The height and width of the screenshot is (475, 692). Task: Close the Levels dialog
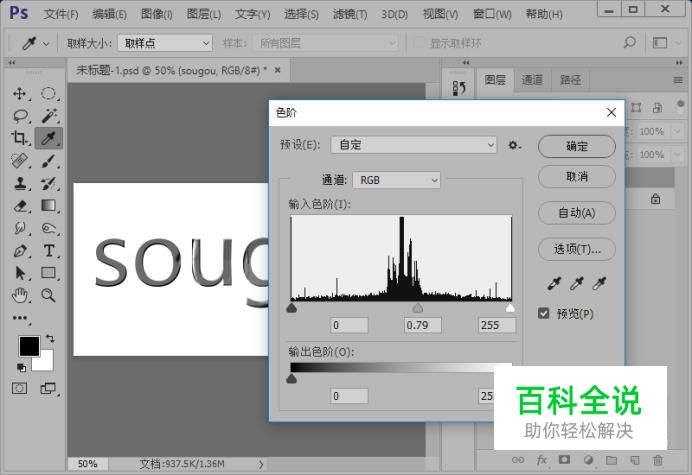pyautogui.click(x=611, y=113)
